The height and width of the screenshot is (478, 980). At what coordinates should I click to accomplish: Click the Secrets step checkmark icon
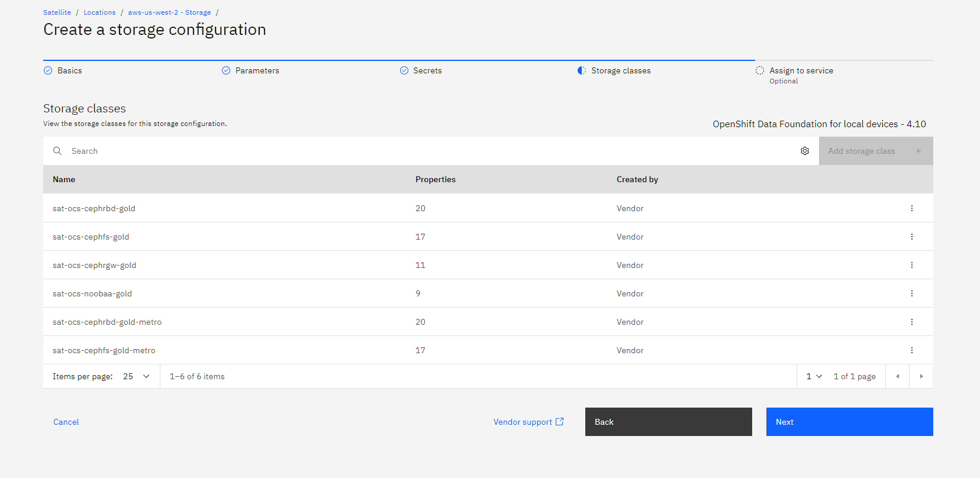(404, 70)
